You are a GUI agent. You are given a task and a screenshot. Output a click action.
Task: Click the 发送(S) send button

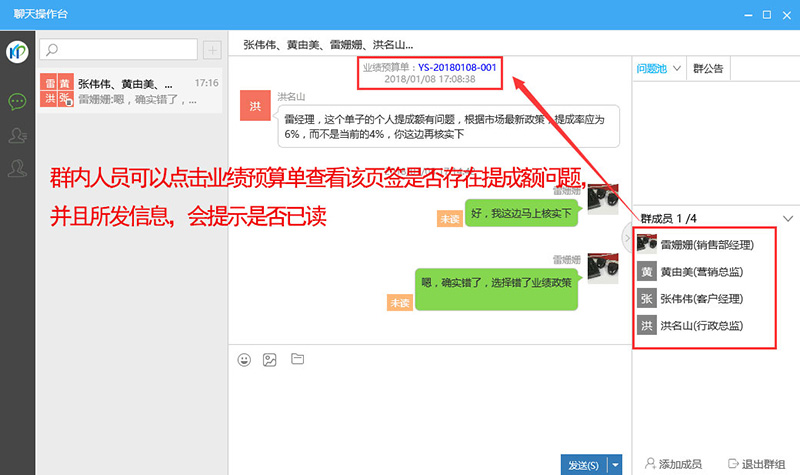(x=584, y=465)
